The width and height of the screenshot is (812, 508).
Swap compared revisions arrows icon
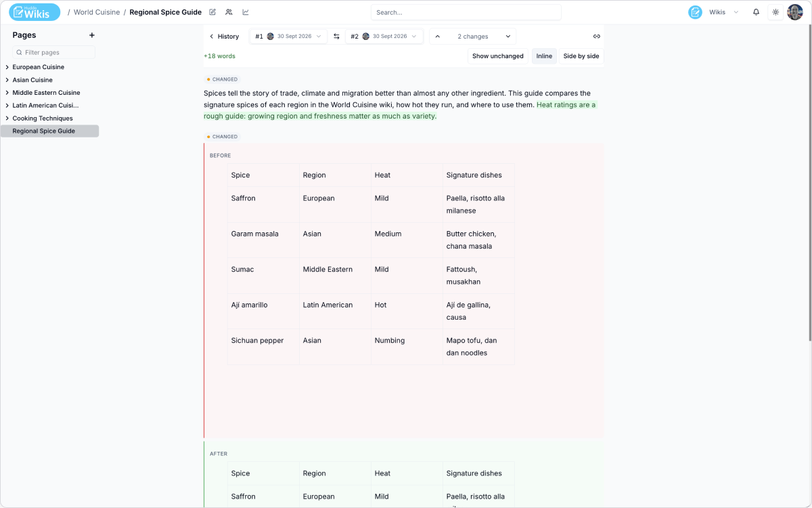pos(336,37)
